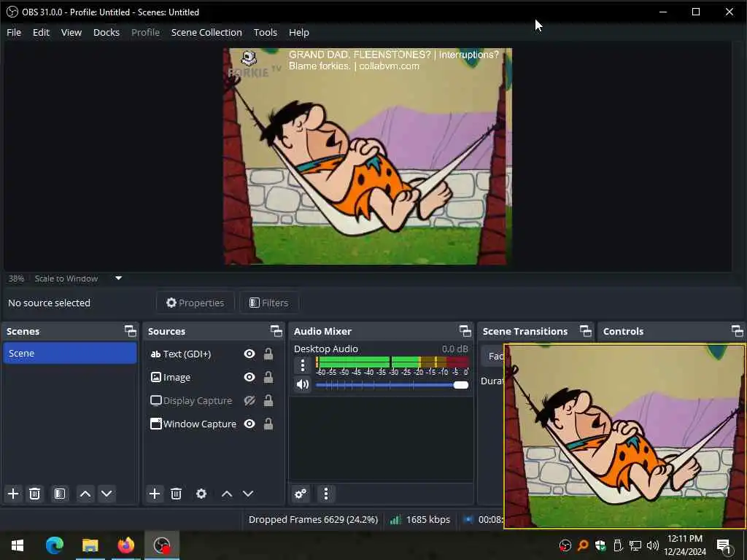Viewport: 747px width, 560px height.
Task: Open the Tools menu
Action: click(266, 32)
